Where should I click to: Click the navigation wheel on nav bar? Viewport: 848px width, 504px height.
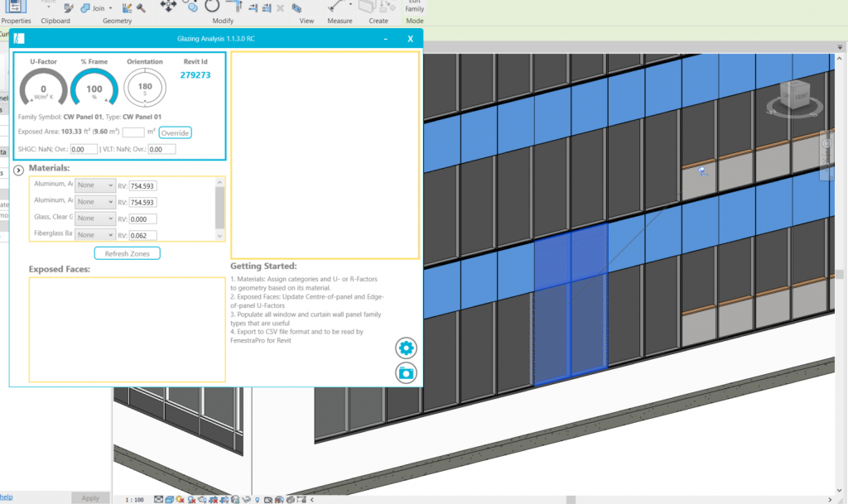point(826,144)
